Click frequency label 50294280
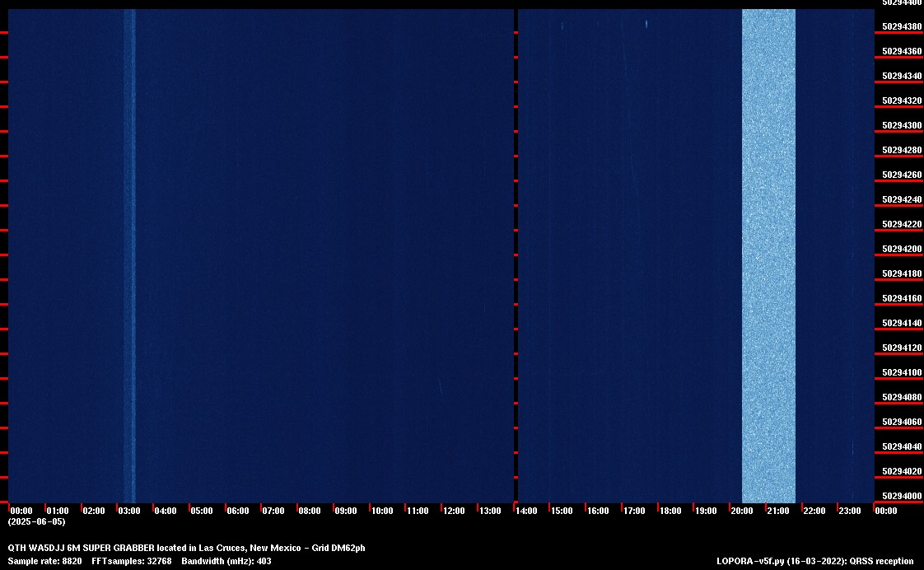Screen dimensions: 924x570 (902, 150)
